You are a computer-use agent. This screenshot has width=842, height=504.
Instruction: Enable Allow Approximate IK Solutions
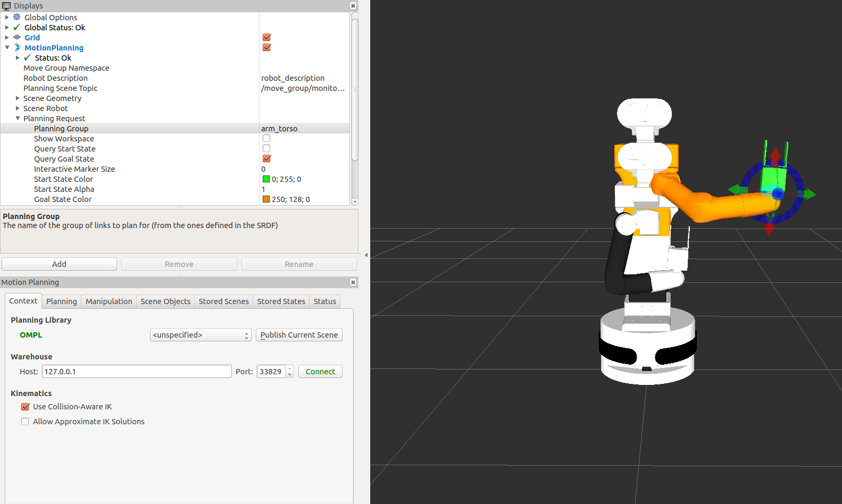[25, 422]
